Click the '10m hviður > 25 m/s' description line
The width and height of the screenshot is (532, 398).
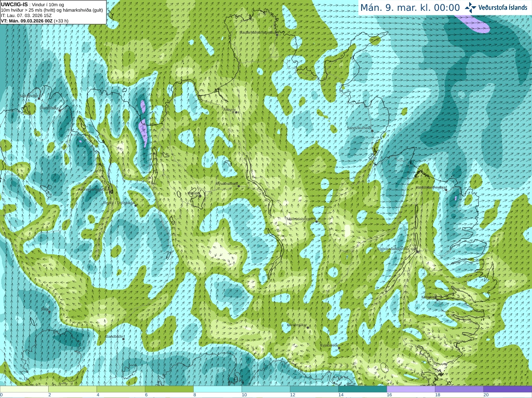[52, 10]
